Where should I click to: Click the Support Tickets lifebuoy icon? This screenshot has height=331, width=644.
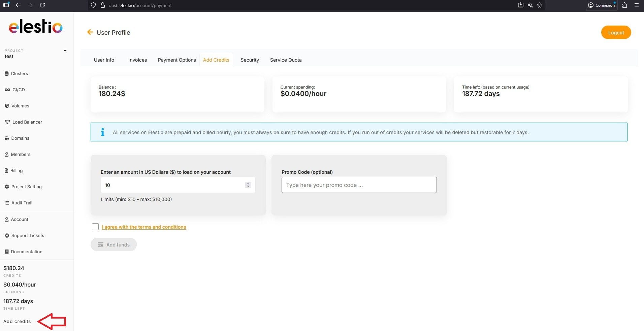[7, 235]
